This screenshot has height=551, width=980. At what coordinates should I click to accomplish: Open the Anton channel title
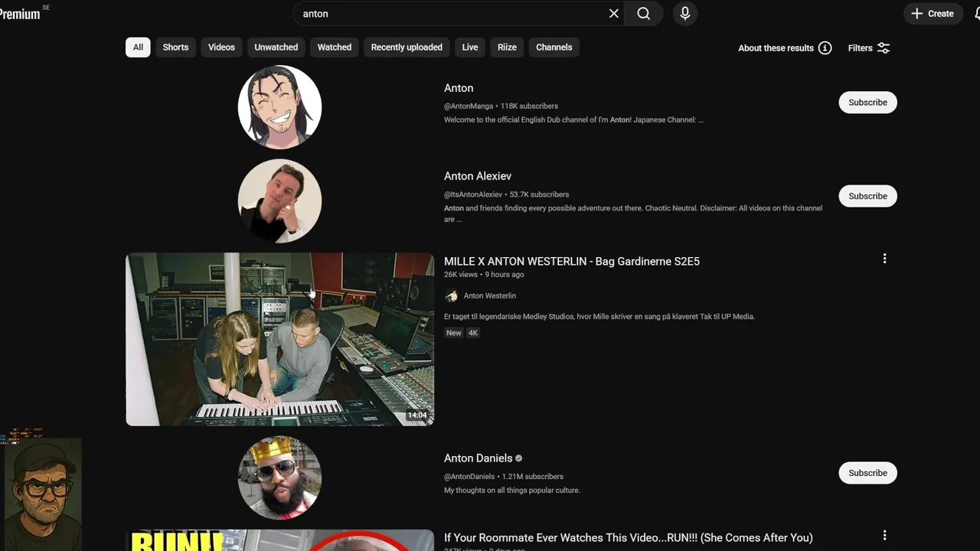(x=459, y=88)
